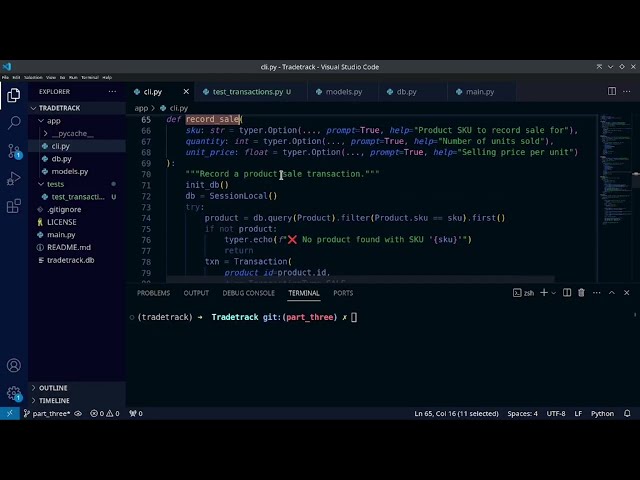Kill terminal with trash icon
The width and height of the screenshot is (640, 480).
point(581,293)
